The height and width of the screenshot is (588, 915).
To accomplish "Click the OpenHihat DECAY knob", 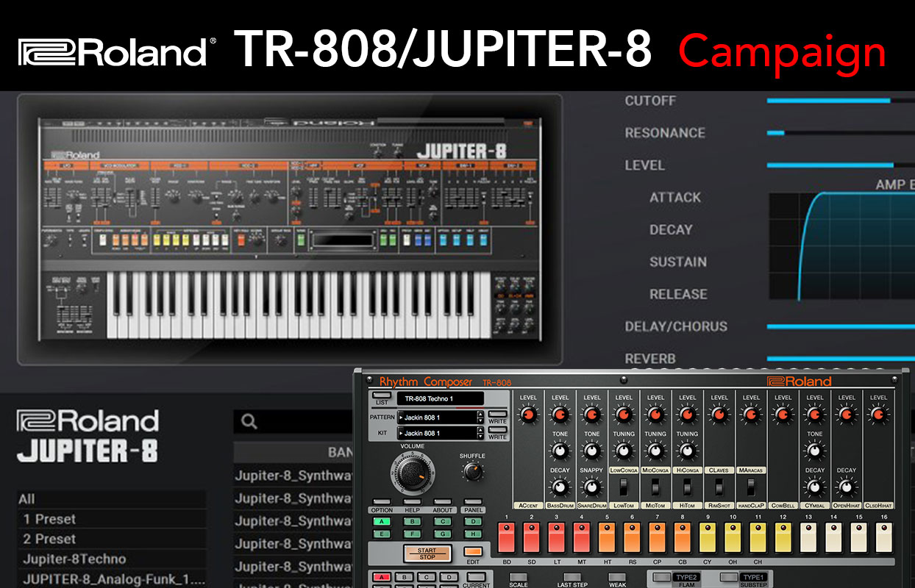I will click(x=846, y=487).
